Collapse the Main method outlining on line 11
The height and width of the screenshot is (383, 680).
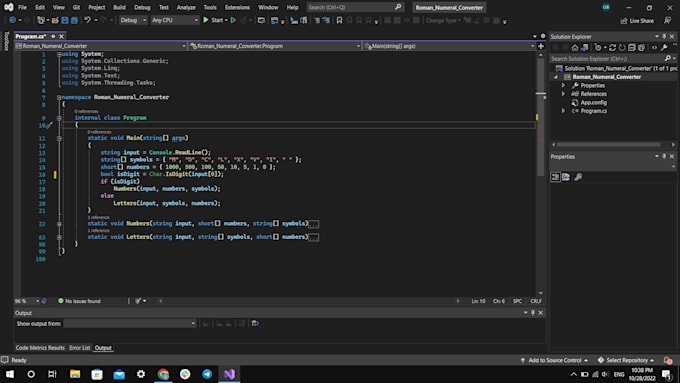point(59,138)
